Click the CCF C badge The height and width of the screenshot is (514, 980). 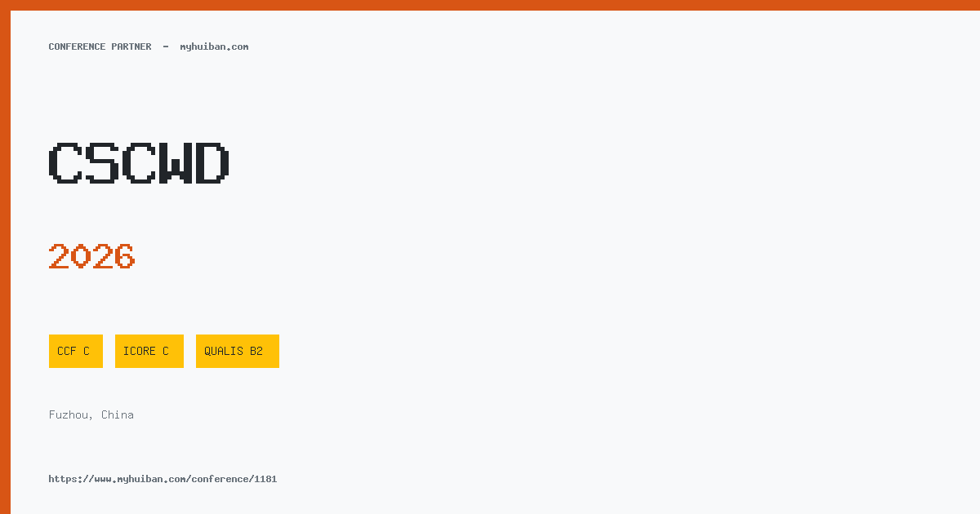pos(76,351)
